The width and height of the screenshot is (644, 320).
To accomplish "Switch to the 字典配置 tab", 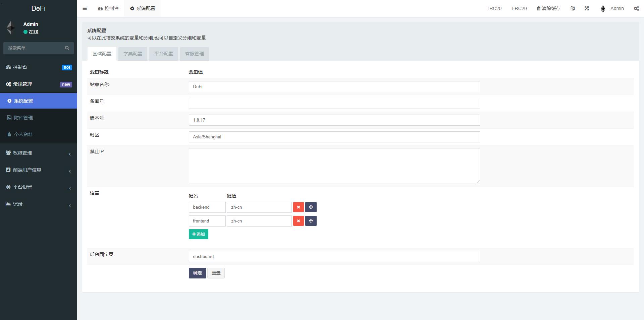I will coord(132,54).
